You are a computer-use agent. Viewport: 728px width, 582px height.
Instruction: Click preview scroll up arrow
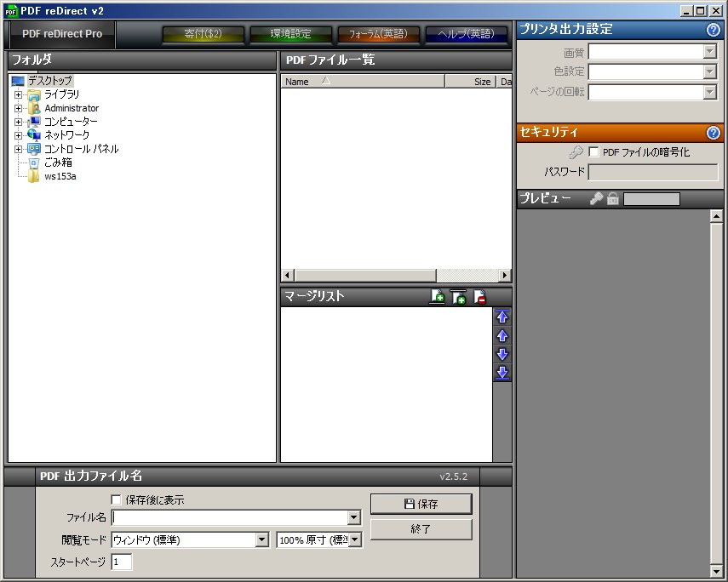[x=716, y=216]
